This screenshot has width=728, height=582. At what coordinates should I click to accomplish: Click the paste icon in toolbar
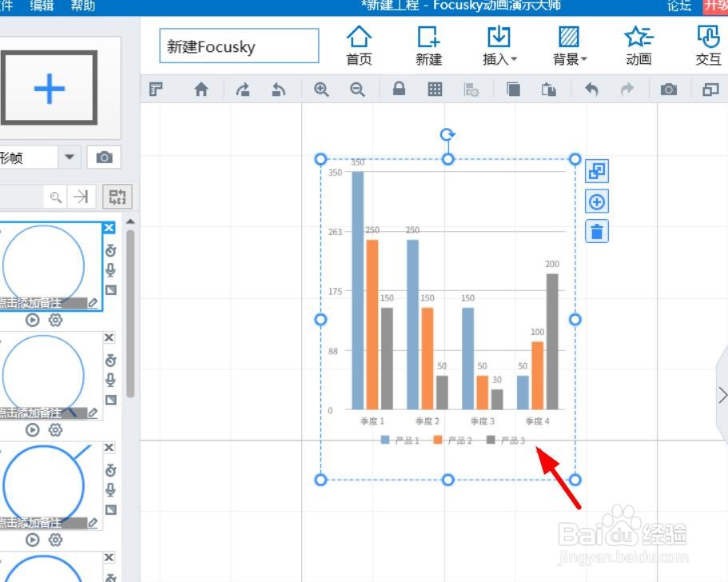tap(549, 89)
